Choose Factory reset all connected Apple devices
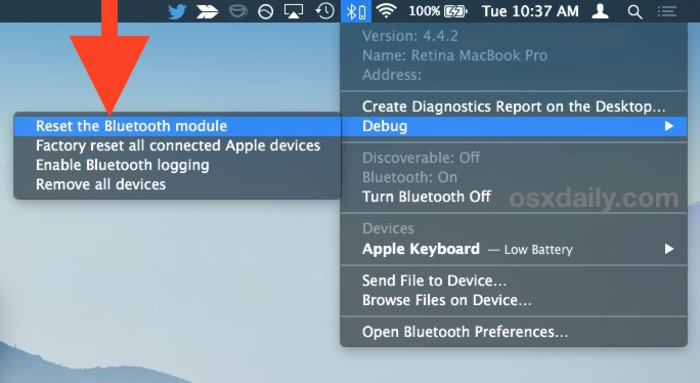 click(x=177, y=146)
